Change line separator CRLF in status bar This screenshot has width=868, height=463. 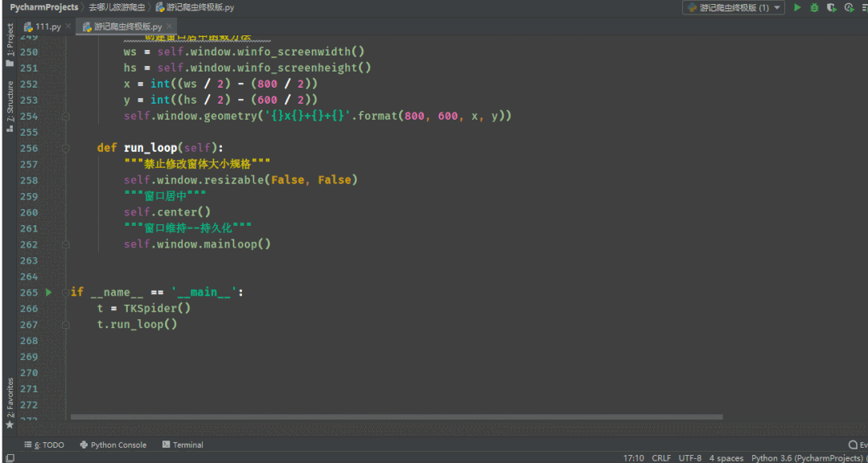tap(661, 458)
